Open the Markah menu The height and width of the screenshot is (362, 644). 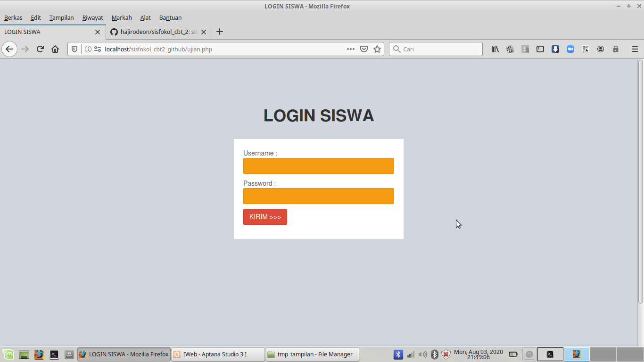122,18
